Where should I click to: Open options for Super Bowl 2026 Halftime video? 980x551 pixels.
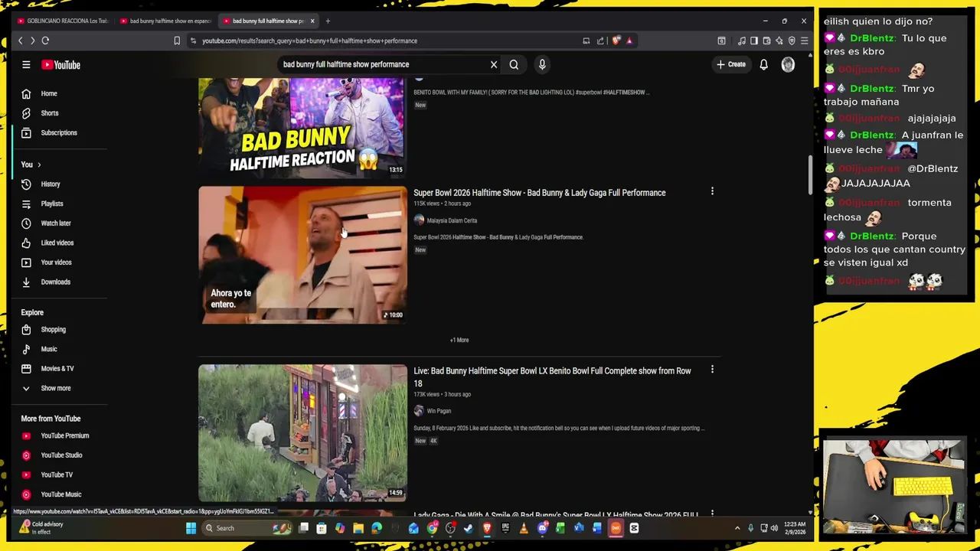712,191
